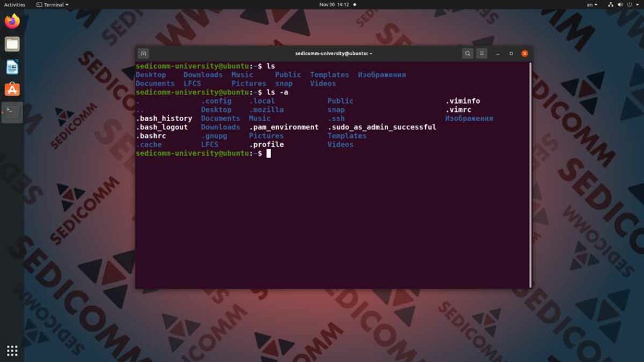644x362 pixels.
Task: Open the Files manager dock icon
Action: [12, 44]
